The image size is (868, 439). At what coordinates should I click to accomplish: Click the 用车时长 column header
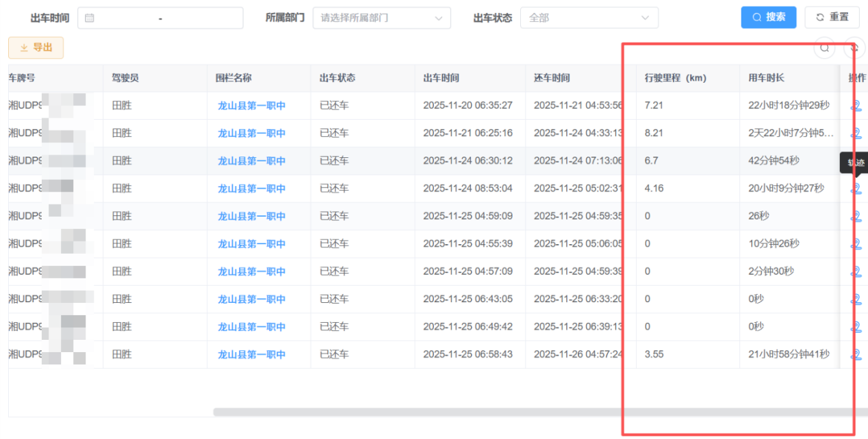pos(766,78)
